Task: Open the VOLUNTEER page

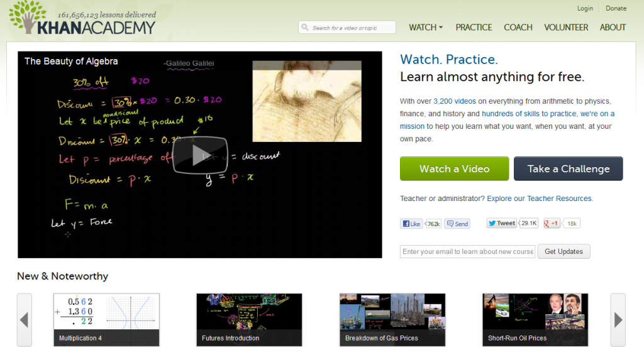Action: (x=566, y=28)
